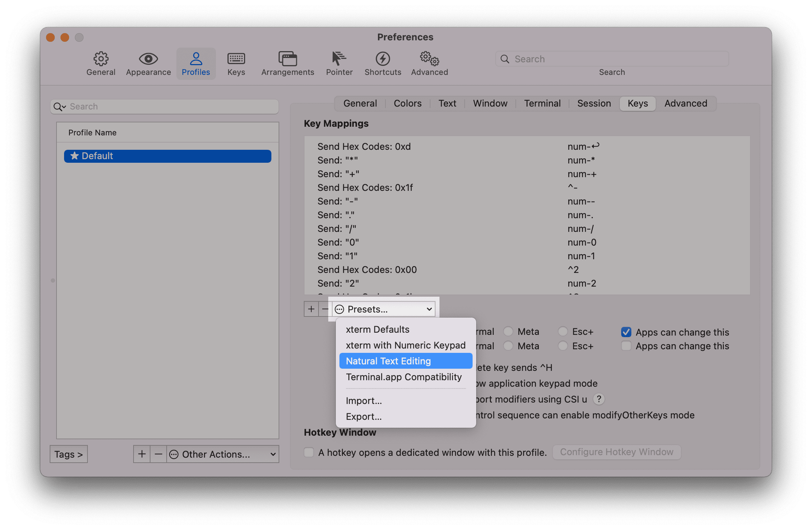Enable hotkey opens dedicated window checkbox
The image size is (812, 530).
tap(309, 452)
